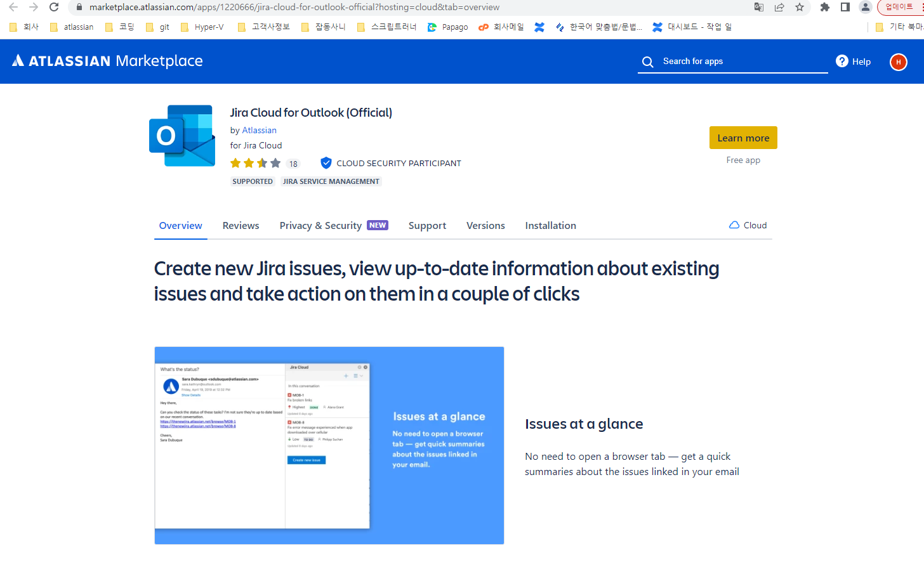
Task: Switch to the Overview tab
Action: pyautogui.click(x=181, y=226)
